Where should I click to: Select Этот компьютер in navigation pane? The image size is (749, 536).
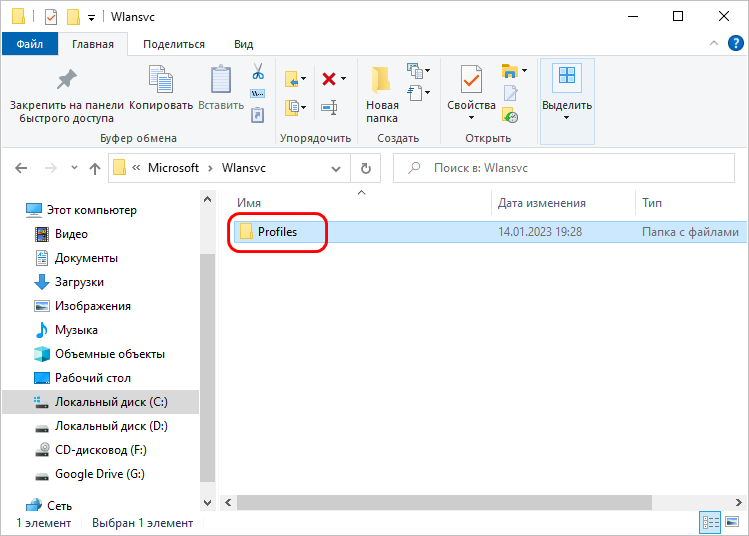pos(92,210)
